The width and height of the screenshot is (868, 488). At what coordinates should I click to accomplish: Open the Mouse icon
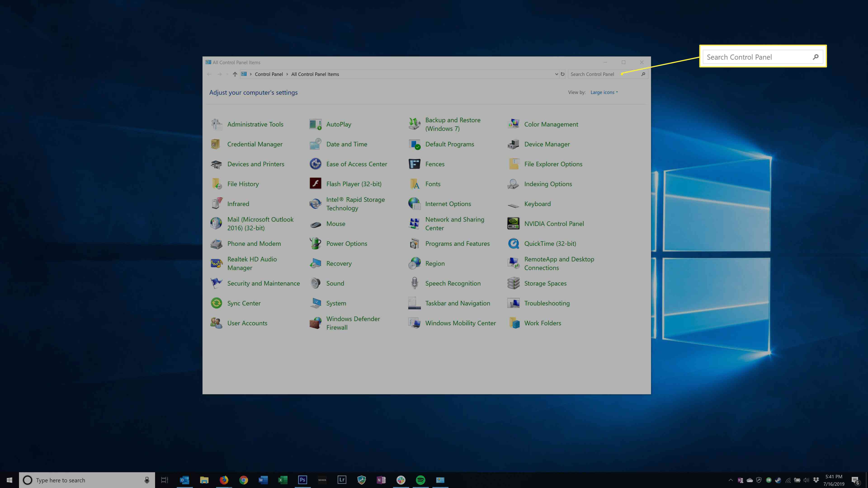pos(315,224)
